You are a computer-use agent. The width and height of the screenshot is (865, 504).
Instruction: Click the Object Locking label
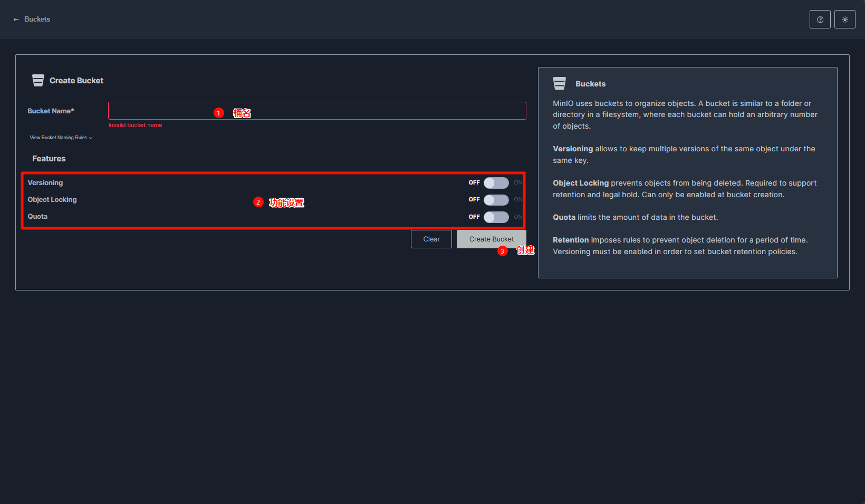52,200
